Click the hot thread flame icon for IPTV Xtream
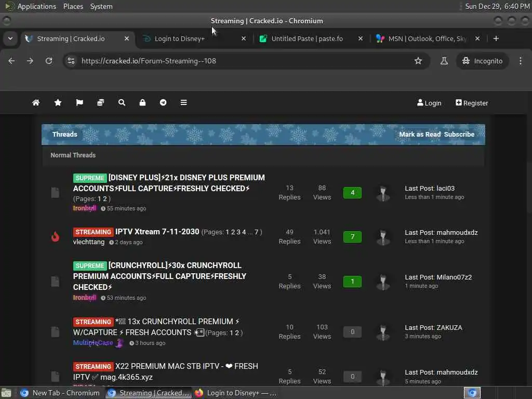The height and width of the screenshot is (399, 532). click(x=55, y=236)
